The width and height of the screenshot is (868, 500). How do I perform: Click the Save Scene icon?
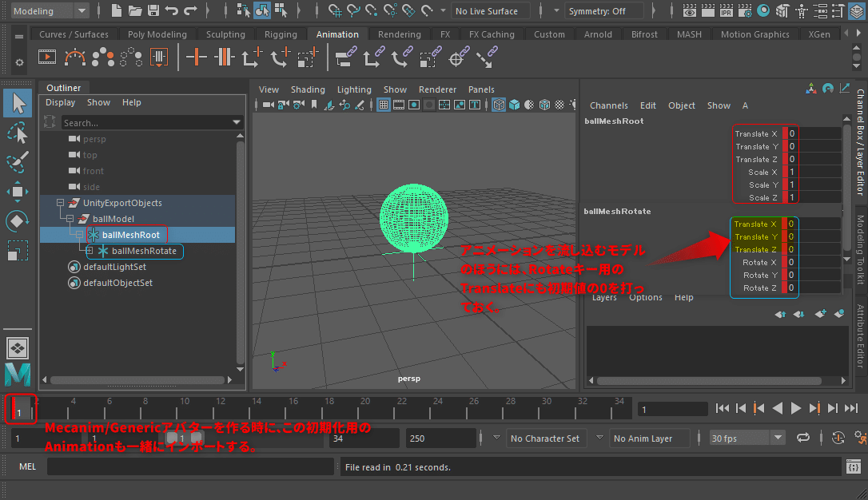click(153, 10)
